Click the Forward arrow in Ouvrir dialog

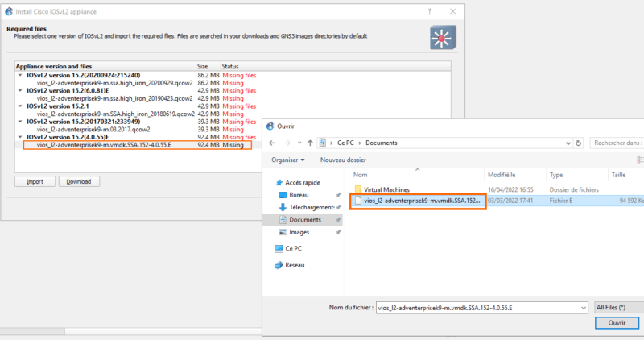287,143
